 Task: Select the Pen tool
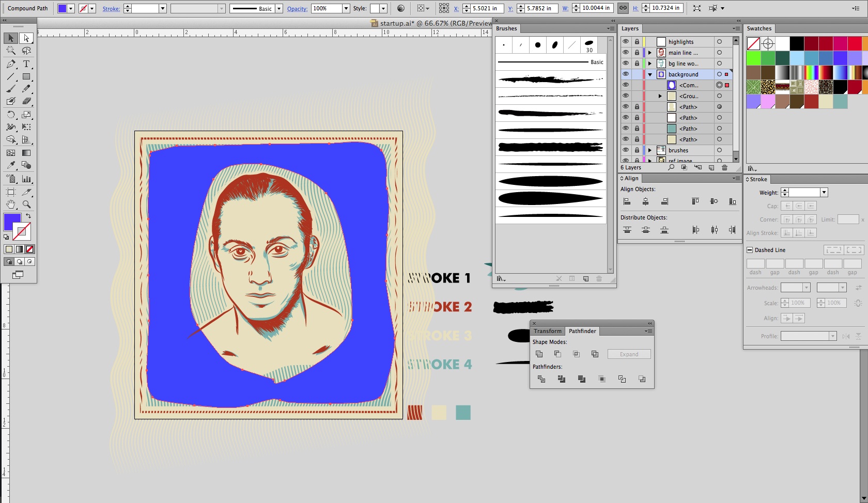11,64
